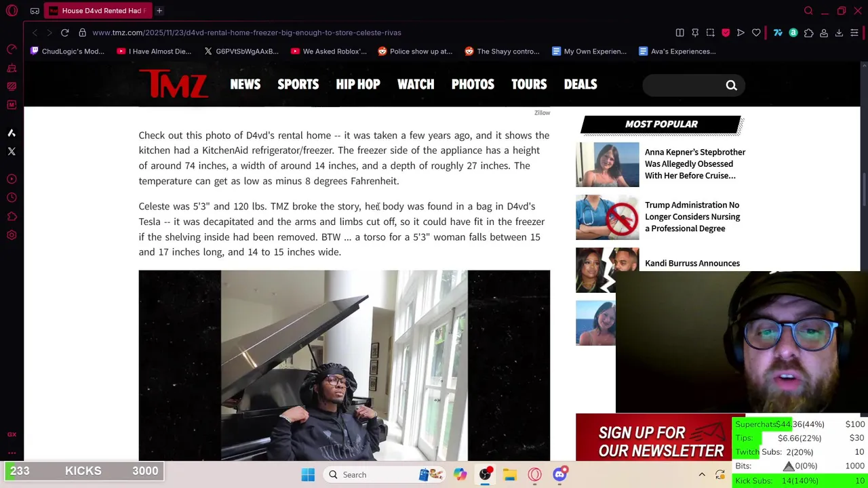Open the sidebar Player icon
Screen dimensions: 868x488
point(12,180)
